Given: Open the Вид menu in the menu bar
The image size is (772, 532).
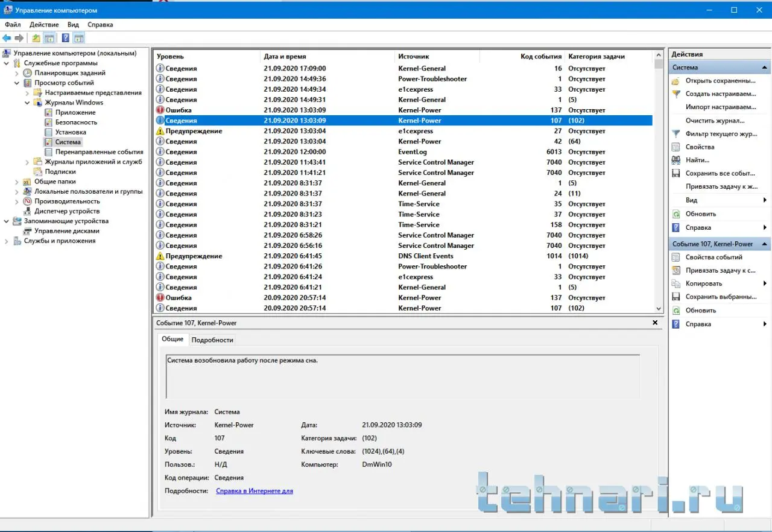Looking at the screenshot, I should pyautogui.click(x=73, y=25).
